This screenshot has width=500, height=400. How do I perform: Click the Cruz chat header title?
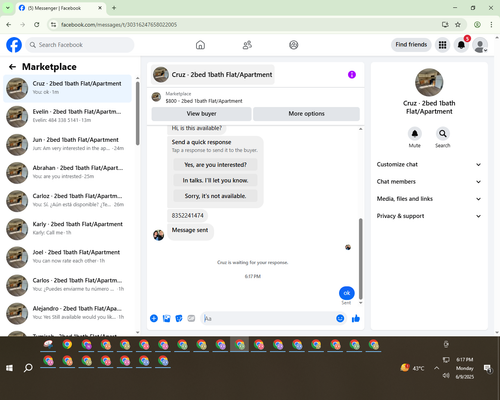tap(222, 75)
